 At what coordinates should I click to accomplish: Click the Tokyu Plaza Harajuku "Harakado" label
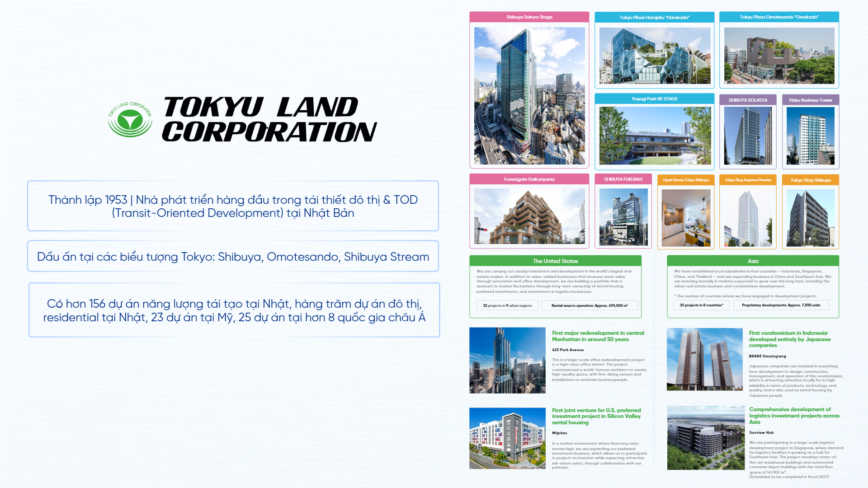[655, 17]
